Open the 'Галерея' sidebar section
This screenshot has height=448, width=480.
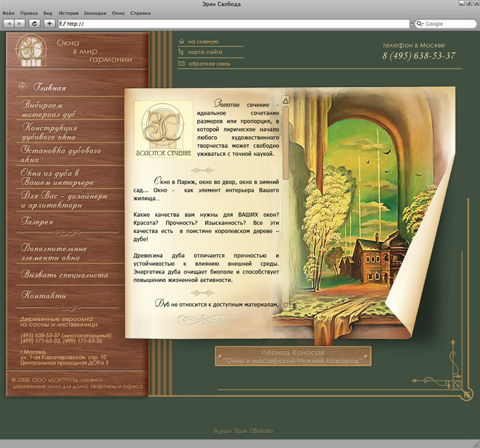(x=38, y=221)
